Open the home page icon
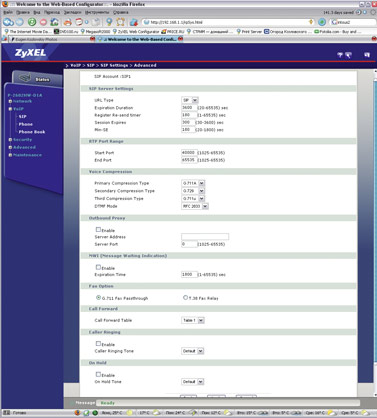This screenshot has width=377, height=418. point(54,22)
